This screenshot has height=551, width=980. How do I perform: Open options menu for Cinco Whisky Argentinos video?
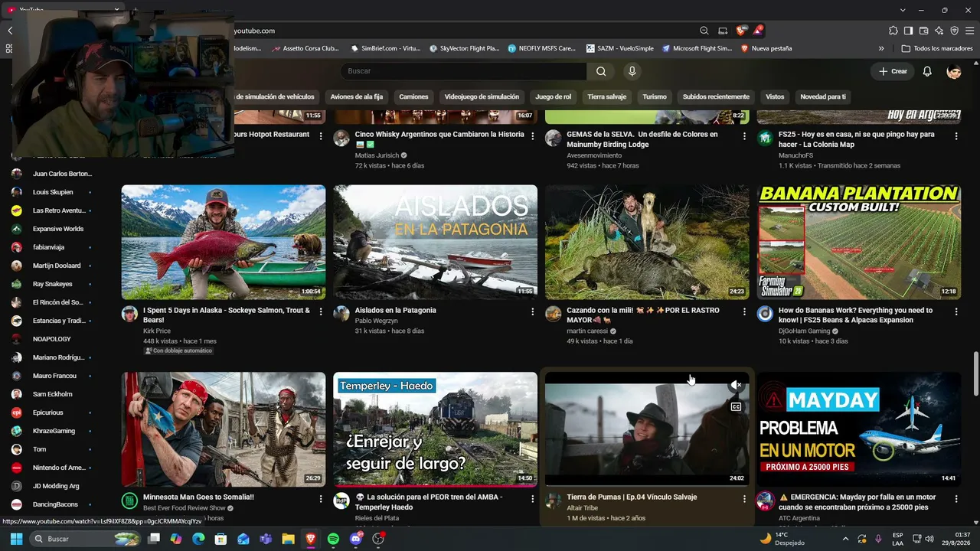pos(533,135)
